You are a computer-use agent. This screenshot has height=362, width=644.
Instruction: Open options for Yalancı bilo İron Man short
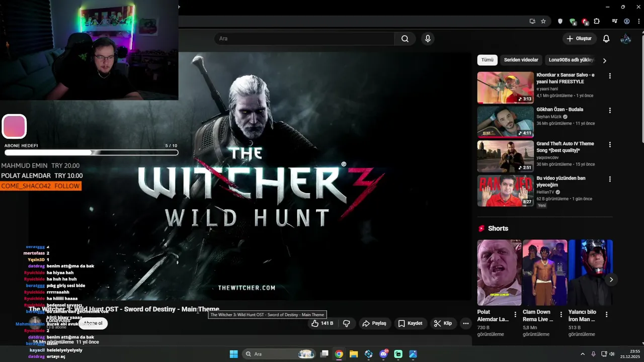pyautogui.click(x=606, y=315)
